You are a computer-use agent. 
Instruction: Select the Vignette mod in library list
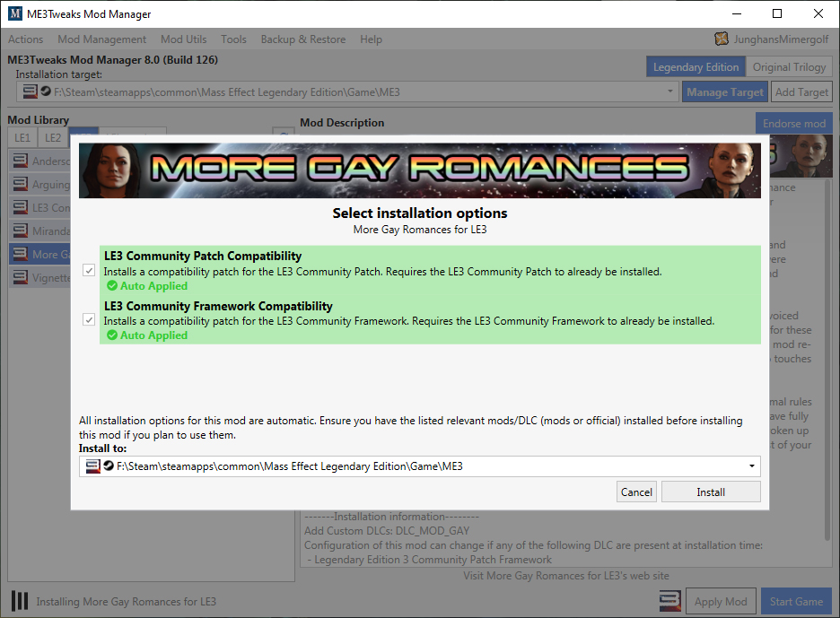pos(39,277)
